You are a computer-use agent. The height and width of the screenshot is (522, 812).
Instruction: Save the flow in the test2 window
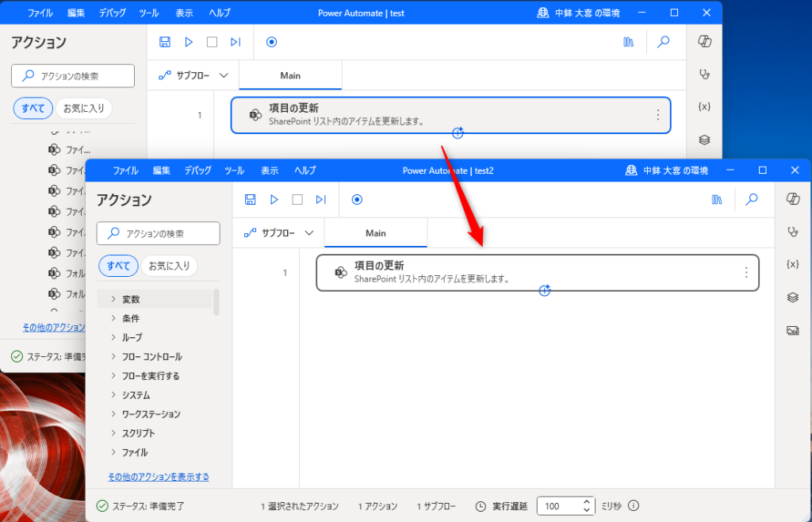250,199
